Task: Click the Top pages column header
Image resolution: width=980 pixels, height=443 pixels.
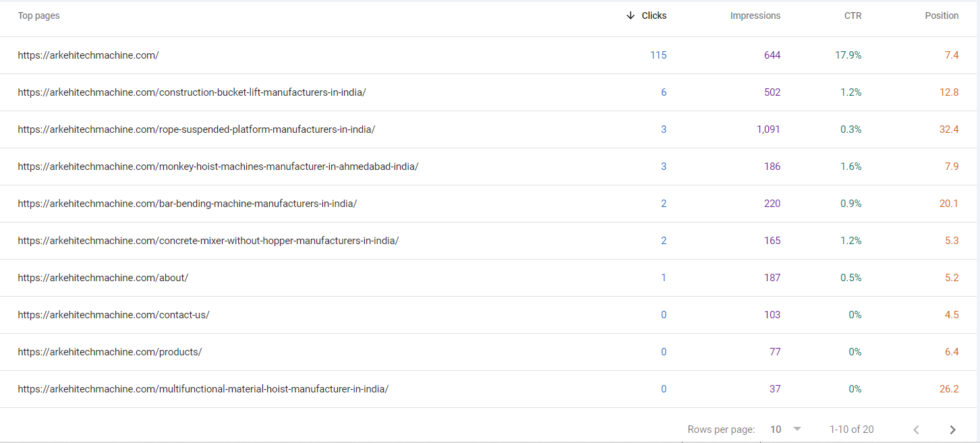Action: pos(38,15)
